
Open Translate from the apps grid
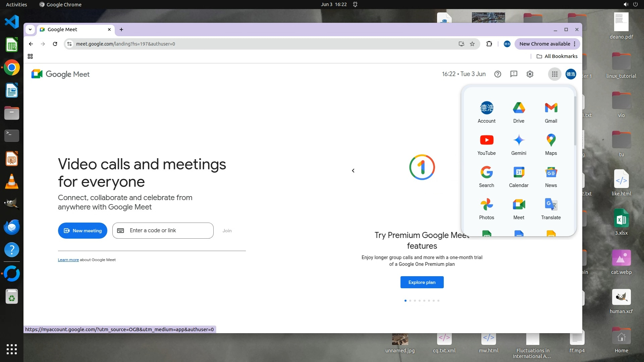[551, 208]
